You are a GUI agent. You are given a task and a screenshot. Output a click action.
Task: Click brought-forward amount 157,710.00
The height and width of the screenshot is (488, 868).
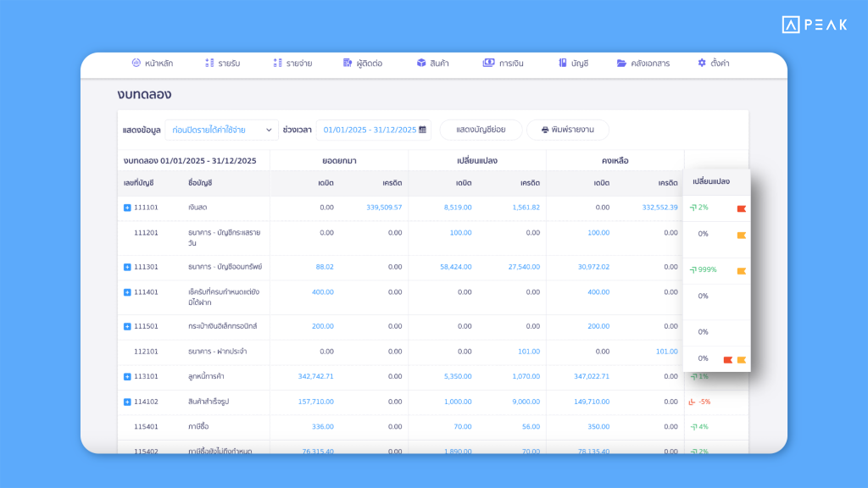click(315, 402)
